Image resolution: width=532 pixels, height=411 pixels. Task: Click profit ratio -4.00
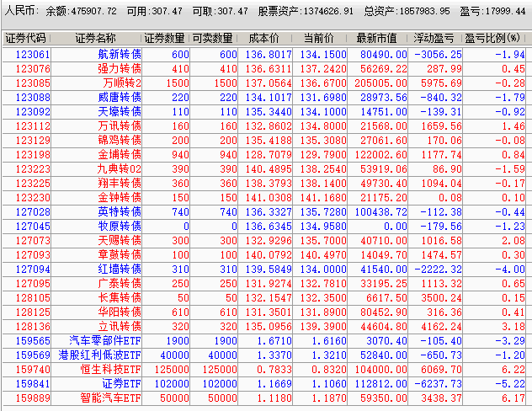510,270
